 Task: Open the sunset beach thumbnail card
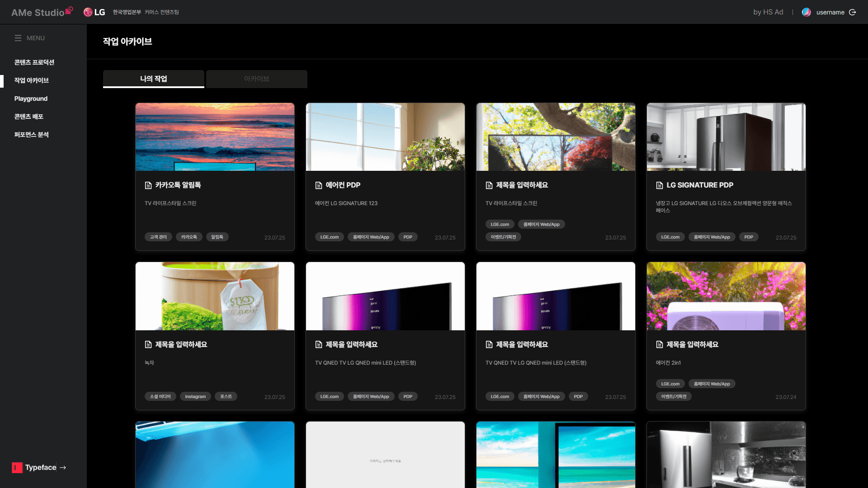pos(215,137)
